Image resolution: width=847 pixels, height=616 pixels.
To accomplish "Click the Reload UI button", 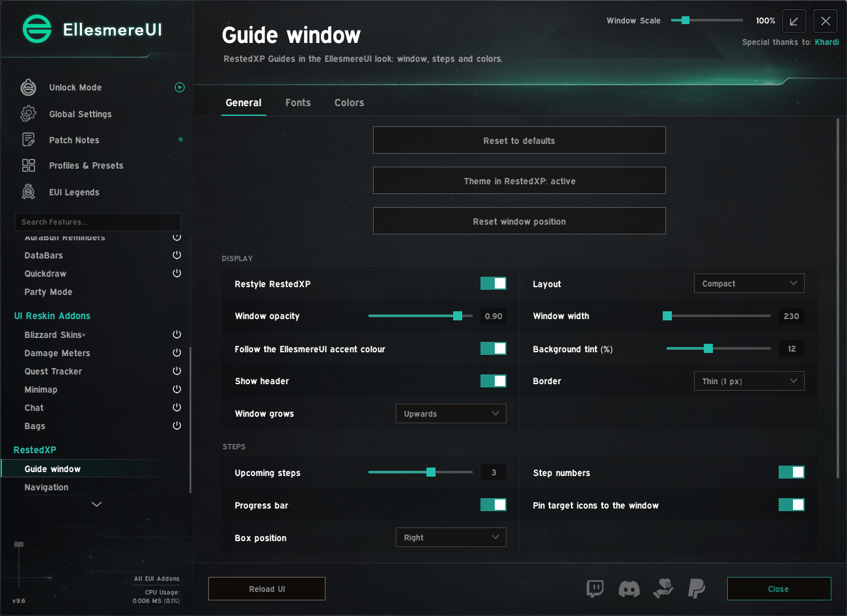I will (x=267, y=589).
